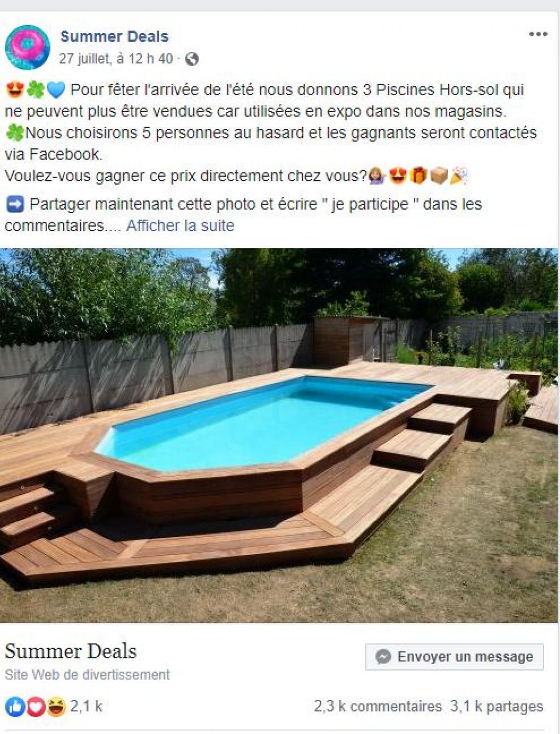Click the laughing Haha reaction icon
The width and height of the screenshot is (560, 734).
pos(56,707)
